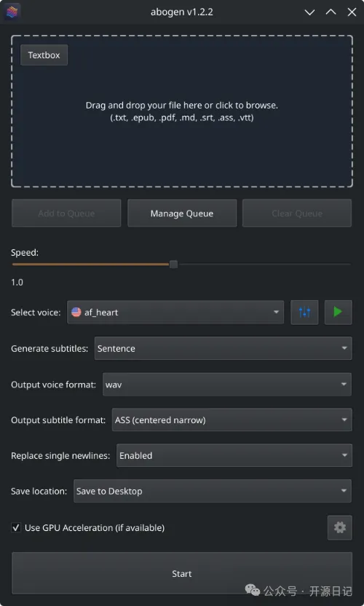The image size is (364, 606).
Task: Toggle Use GPU Acceleration checkbox
Action: point(16,527)
